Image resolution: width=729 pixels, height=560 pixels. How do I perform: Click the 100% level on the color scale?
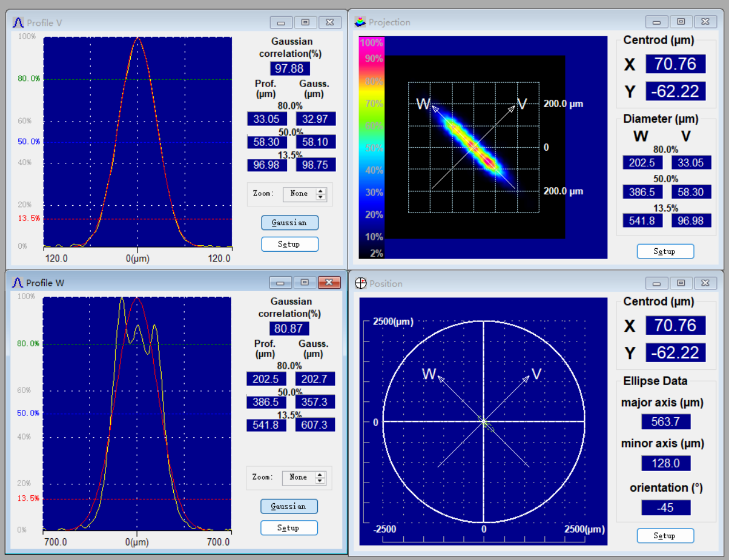pyautogui.click(x=371, y=42)
